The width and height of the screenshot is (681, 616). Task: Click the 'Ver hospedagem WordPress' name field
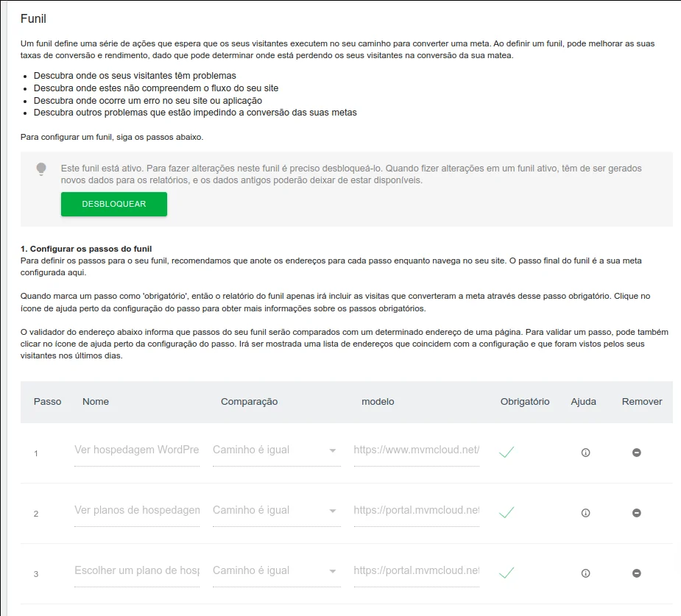(x=137, y=450)
